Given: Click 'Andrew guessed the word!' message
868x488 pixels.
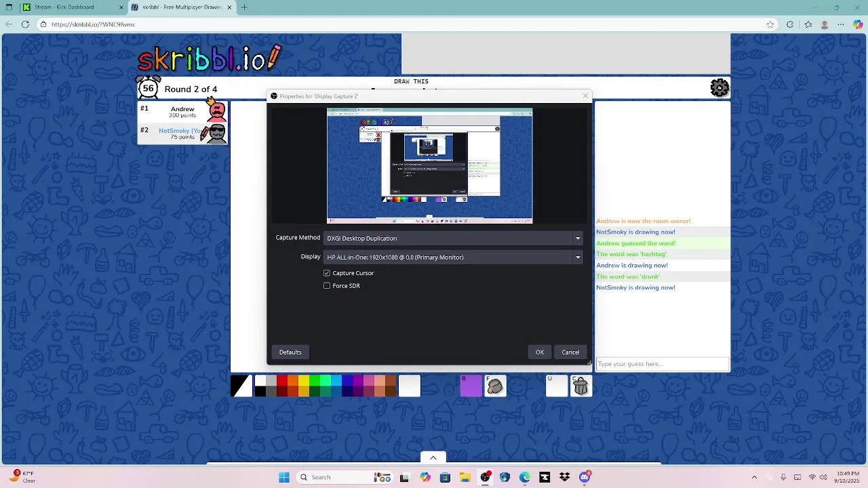Looking at the screenshot, I should [636, 243].
